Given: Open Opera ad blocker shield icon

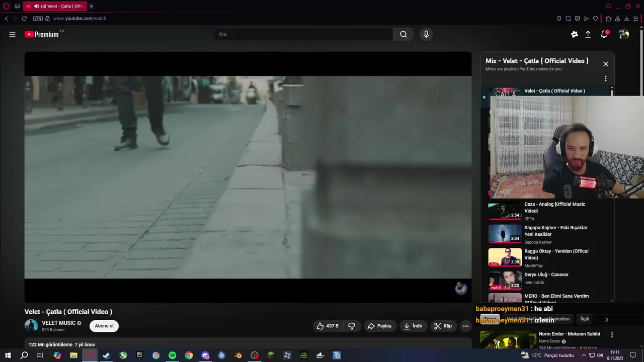Looking at the screenshot, I should coord(577,19).
